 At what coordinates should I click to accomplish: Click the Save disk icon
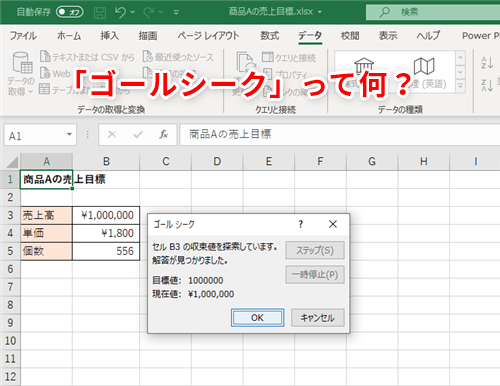pos(99,13)
